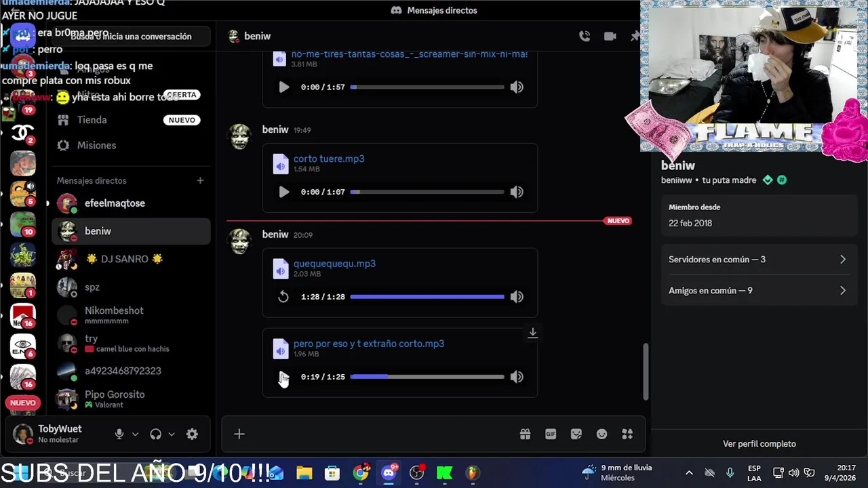Start a voice call with beniw

click(x=585, y=36)
